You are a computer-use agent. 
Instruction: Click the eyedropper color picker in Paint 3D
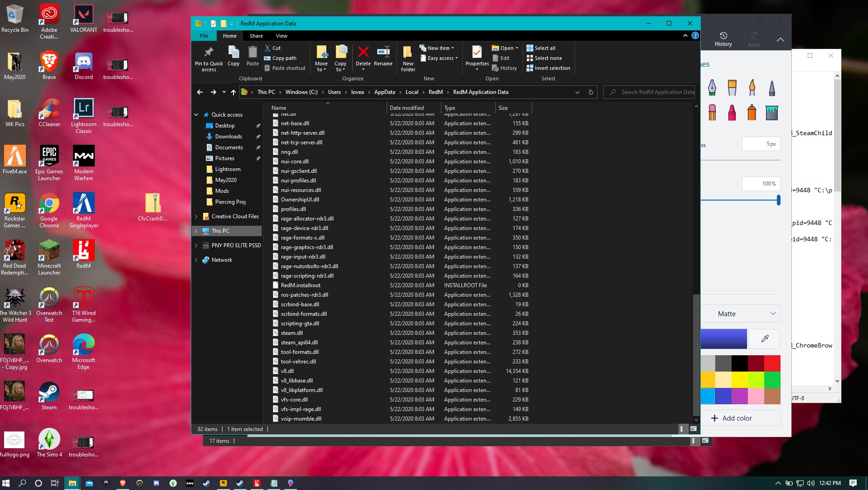[765, 338]
